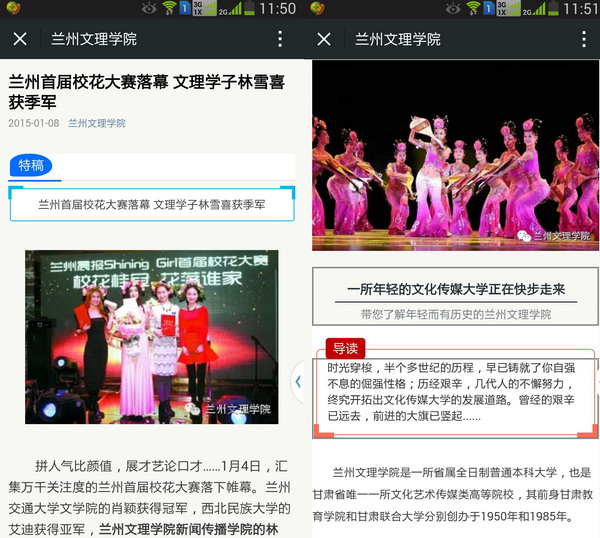This screenshot has height=538, width=600.
Task: Tap the blue-bordered summary box under 特稿
Action: pos(151,204)
